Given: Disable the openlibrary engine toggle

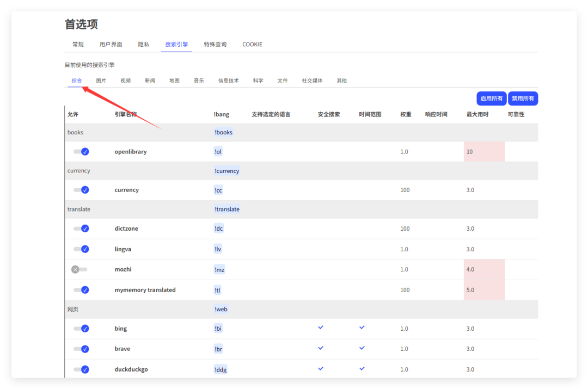Looking at the screenshot, I should [x=81, y=151].
